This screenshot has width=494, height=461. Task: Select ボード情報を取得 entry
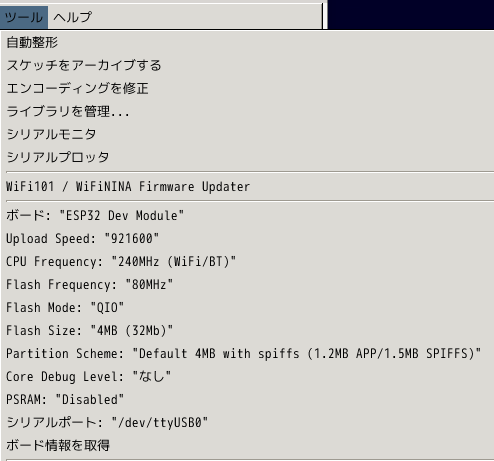click(x=248, y=446)
